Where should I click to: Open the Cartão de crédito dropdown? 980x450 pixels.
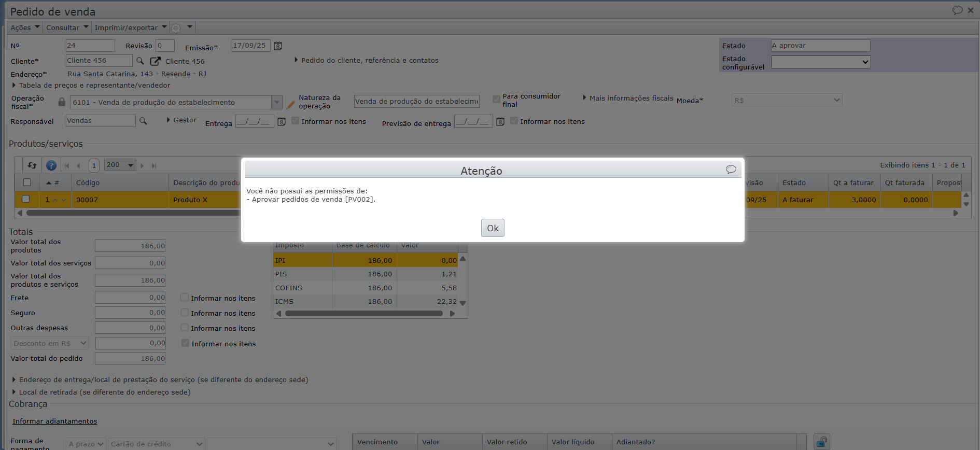coord(156,444)
